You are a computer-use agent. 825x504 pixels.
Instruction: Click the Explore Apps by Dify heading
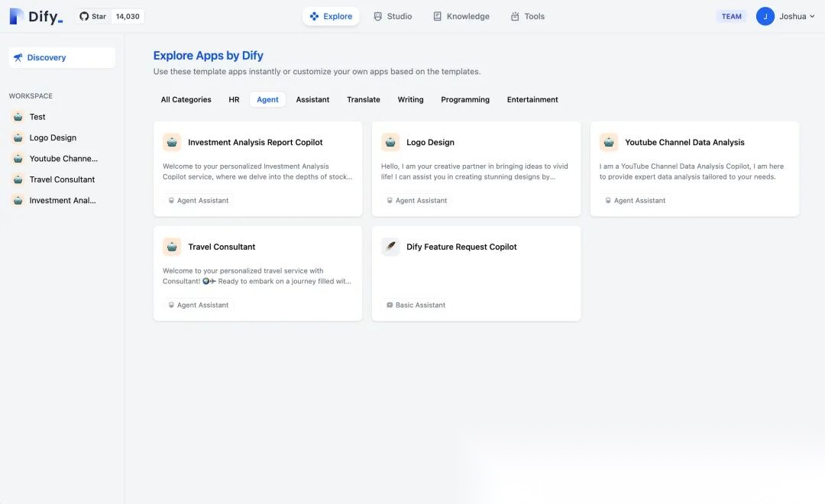[x=209, y=55]
